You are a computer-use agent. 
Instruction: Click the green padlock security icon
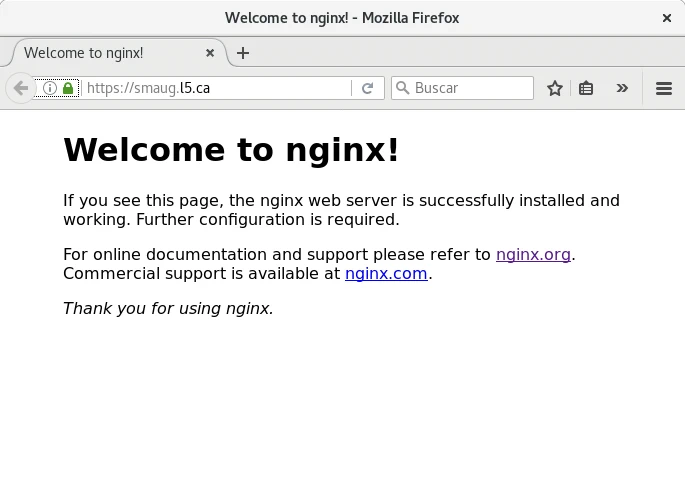coord(68,88)
